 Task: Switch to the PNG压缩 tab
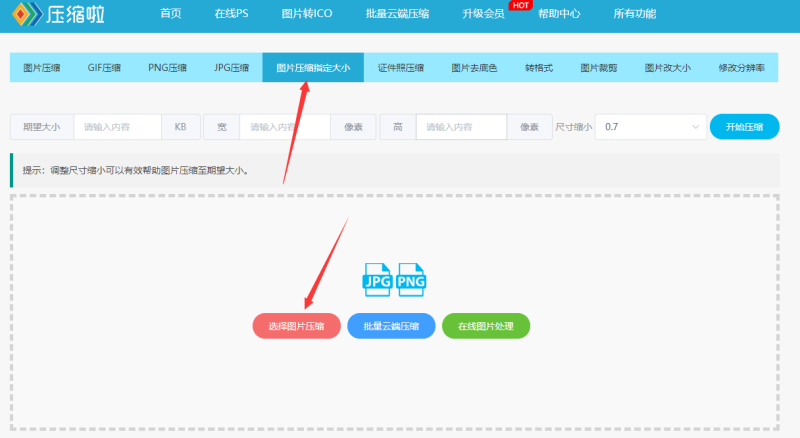point(167,67)
